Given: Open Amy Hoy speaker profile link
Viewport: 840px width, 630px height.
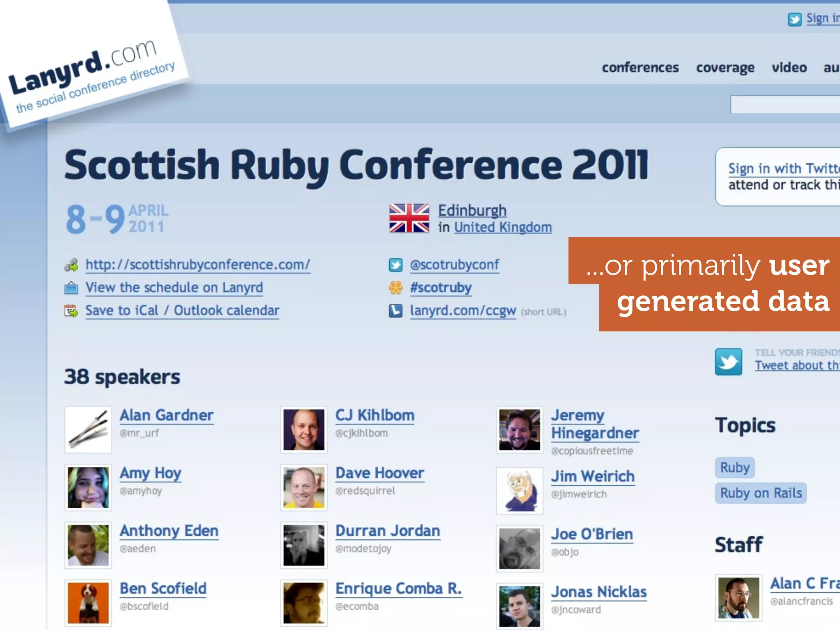Looking at the screenshot, I should coord(151,474).
